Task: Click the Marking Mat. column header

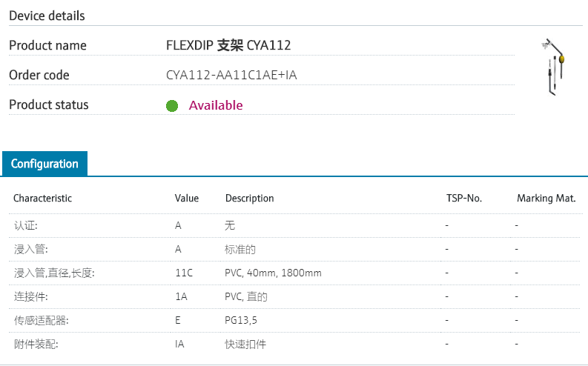Action: click(x=545, y=198)
